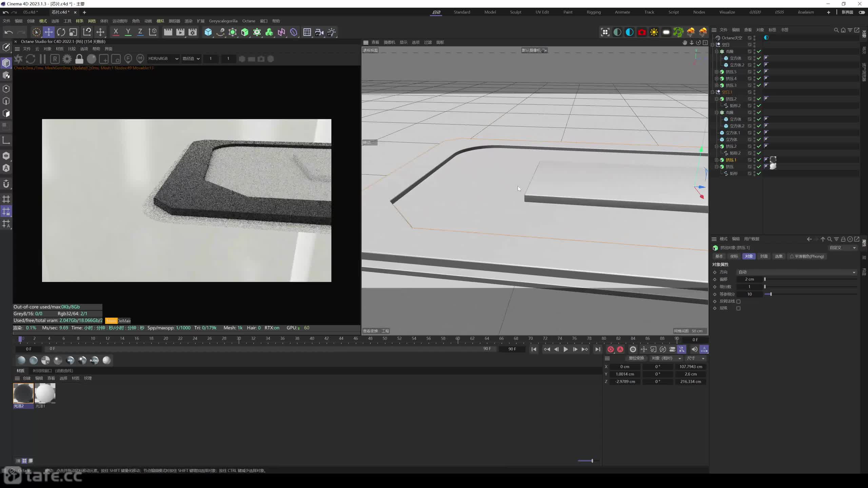Image resolution: width=868 pixels, height=488 pixels.
Task: Open the 05.c4d document tab
Action: tap(31, 12)
